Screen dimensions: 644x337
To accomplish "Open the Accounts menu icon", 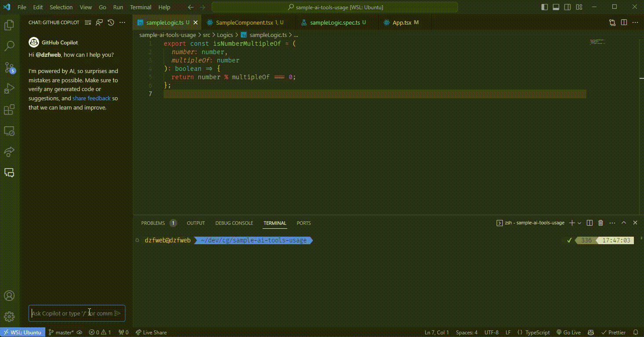I will tap(9, 296).
